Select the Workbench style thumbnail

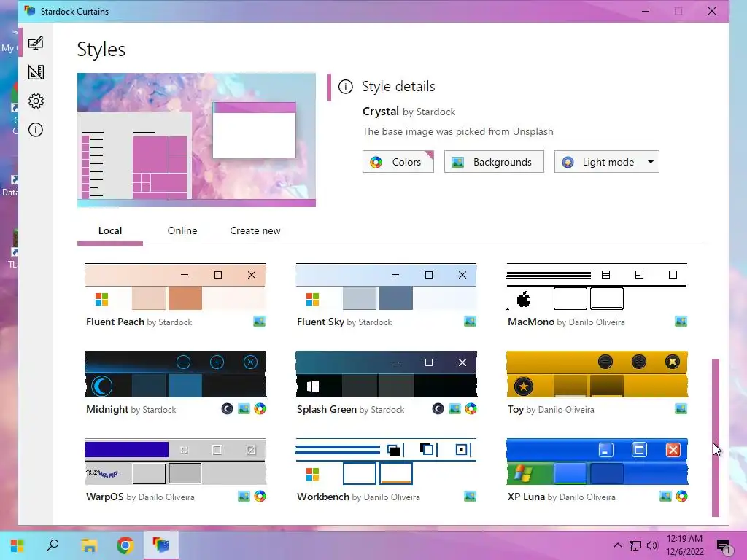click(386, 462)
